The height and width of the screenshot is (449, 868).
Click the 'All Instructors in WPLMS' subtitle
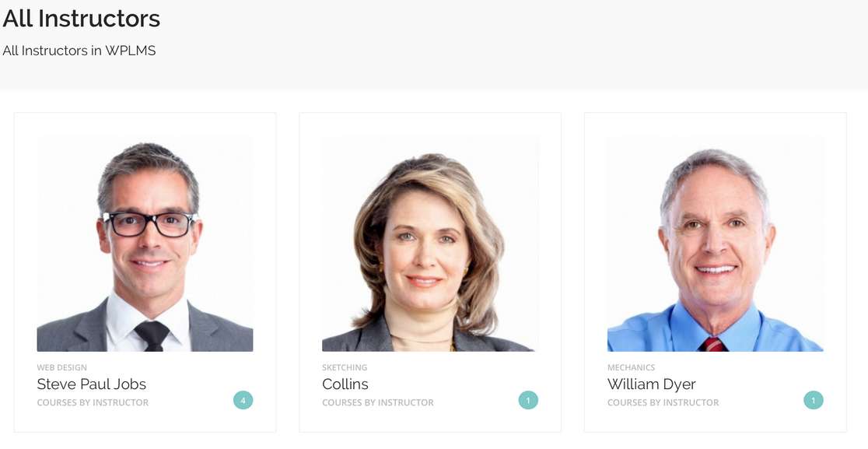click(x=79, y=51)
